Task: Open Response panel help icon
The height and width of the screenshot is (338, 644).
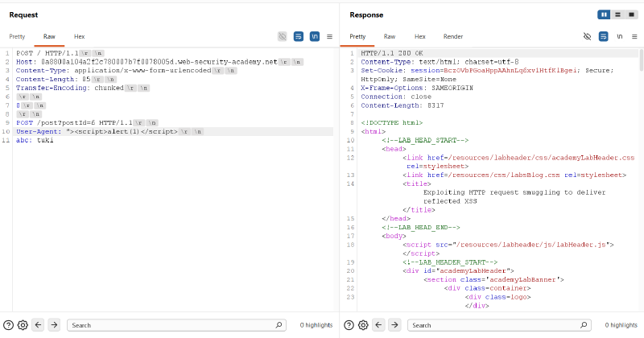Action: point(349,325)
